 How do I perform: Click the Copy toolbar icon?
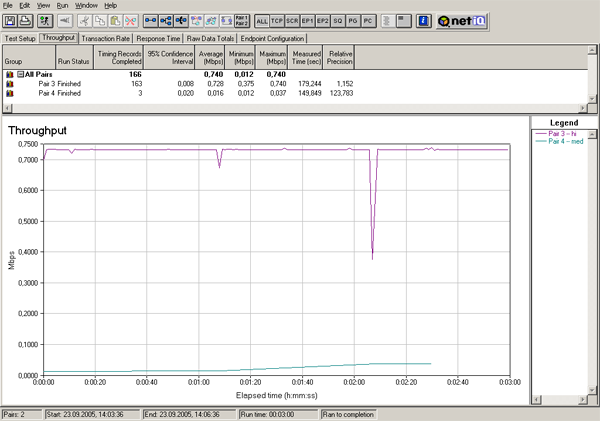(100, 21)
